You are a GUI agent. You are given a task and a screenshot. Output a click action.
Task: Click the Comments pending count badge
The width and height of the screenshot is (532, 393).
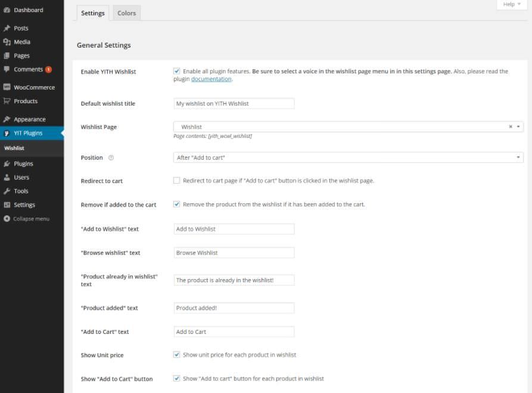tap(48, 70)
